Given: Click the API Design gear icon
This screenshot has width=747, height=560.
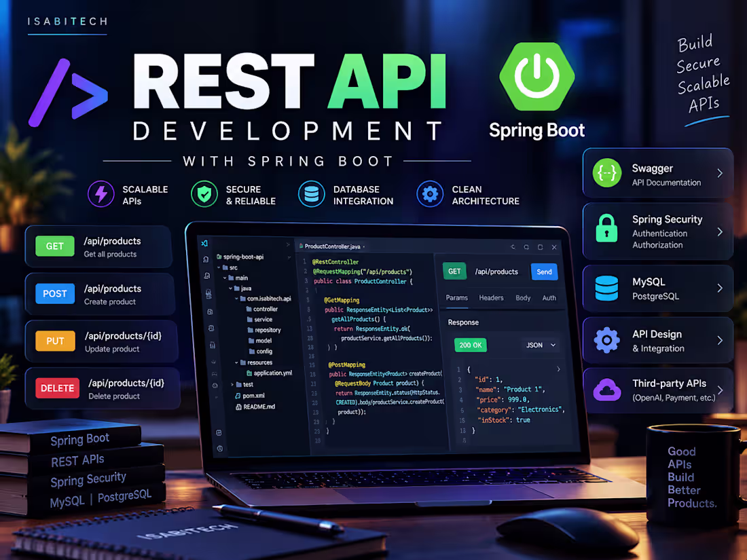Looking at the screenshot, I should pyautogui.click(x=606, y=340).
